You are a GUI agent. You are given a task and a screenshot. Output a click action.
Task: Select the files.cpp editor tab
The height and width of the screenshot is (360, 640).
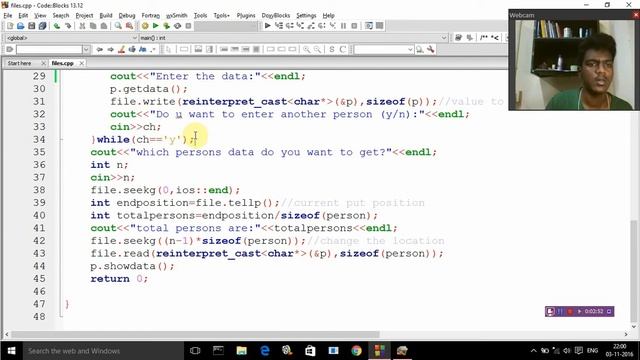point(62,63)
